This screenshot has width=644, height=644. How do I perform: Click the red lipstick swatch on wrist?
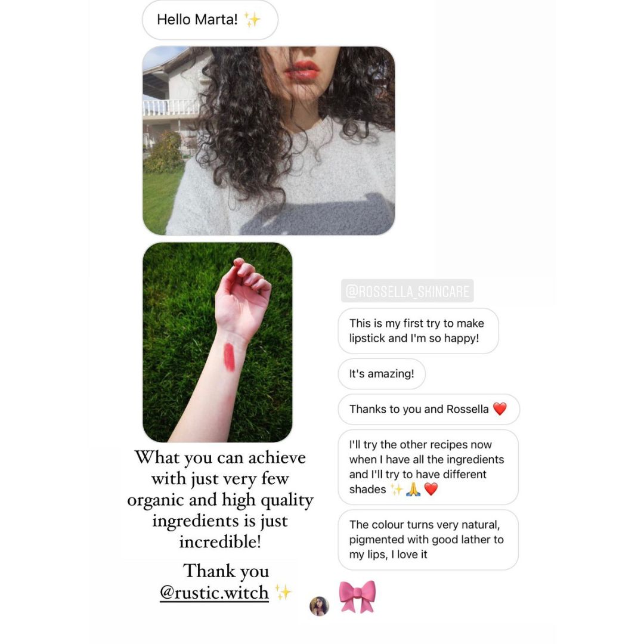coord(229,357)
